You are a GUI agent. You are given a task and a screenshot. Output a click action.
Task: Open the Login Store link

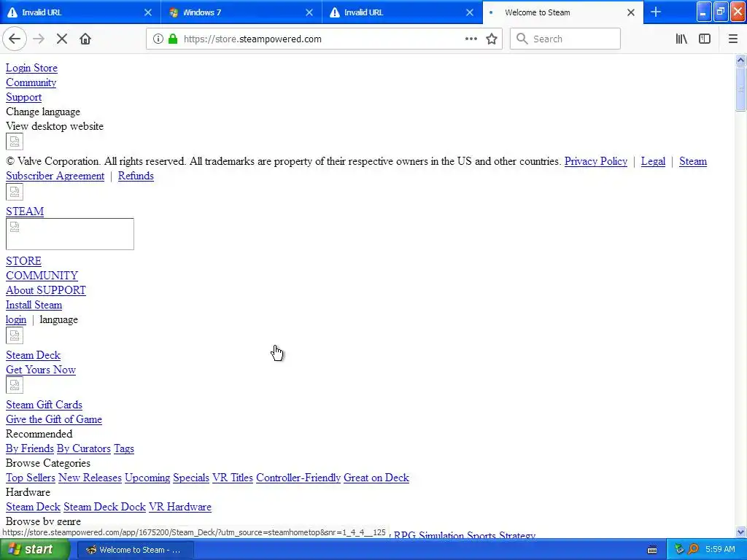click(31, 68)
